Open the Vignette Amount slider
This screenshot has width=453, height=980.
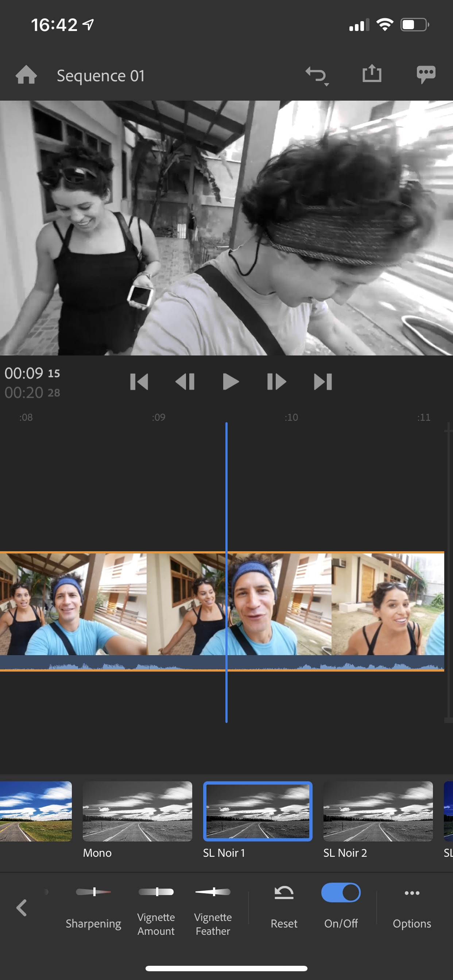[156, 892]
